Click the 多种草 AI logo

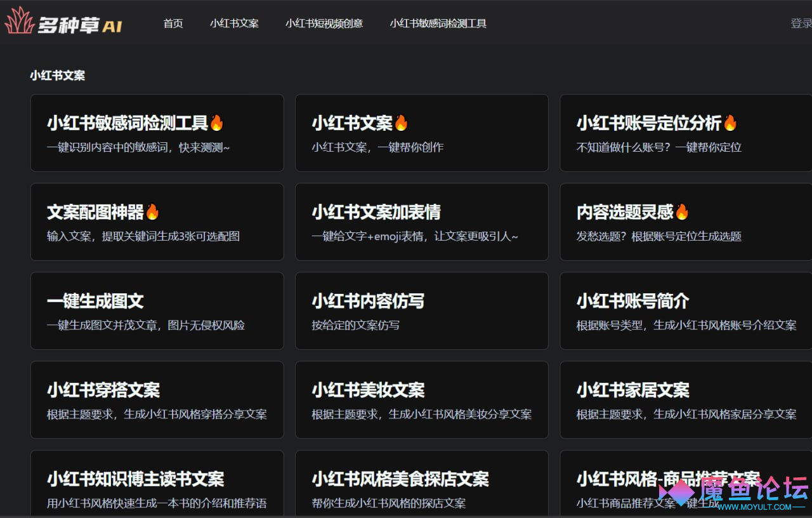[63, 22]
